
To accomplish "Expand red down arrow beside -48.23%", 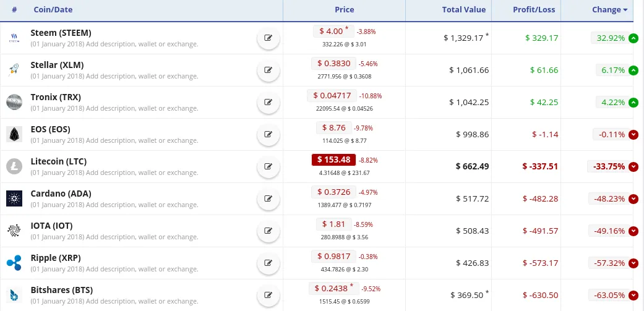I will [633, 198].
